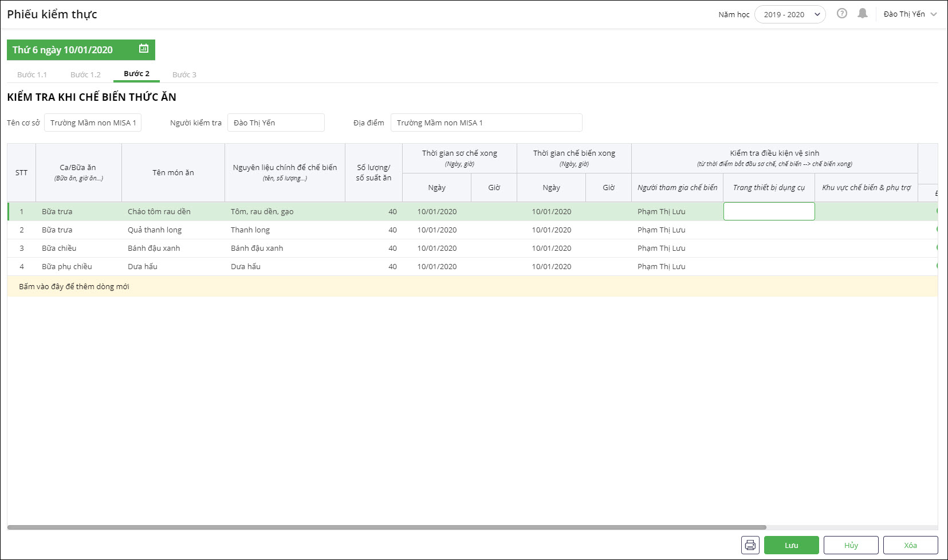
Task: Click 'Bấm vào đây để thêm dòng mới' row
Action: (x=74, y=286)
